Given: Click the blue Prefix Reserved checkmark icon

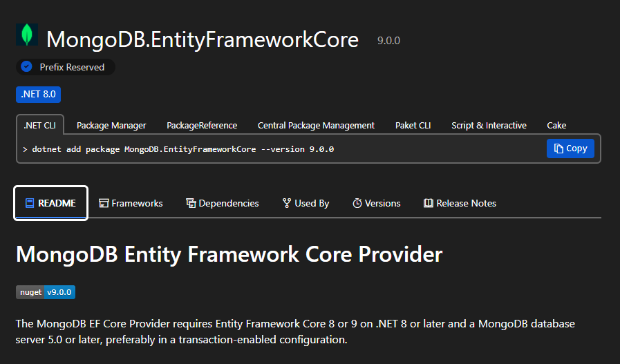Looking at the screenshot, I should (x=26, y=67).
